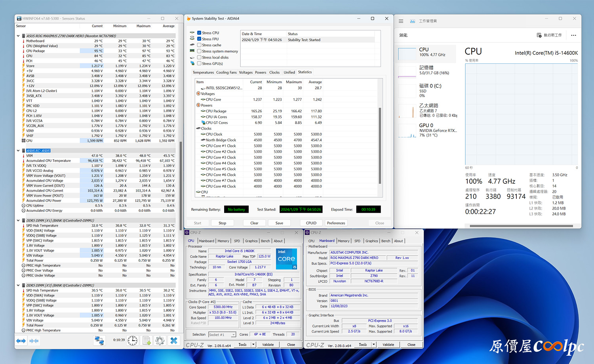The height and width of the screenshot is (364, 594).
Task: Click AIDA64 Statistics tab
Action: tap(305, 72)
